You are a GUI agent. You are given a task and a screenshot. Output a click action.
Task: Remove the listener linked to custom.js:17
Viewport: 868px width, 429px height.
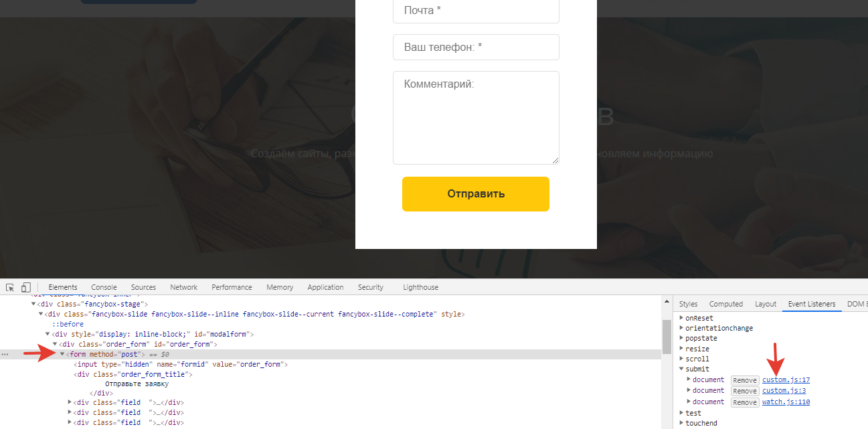click(x=745, y=380)
